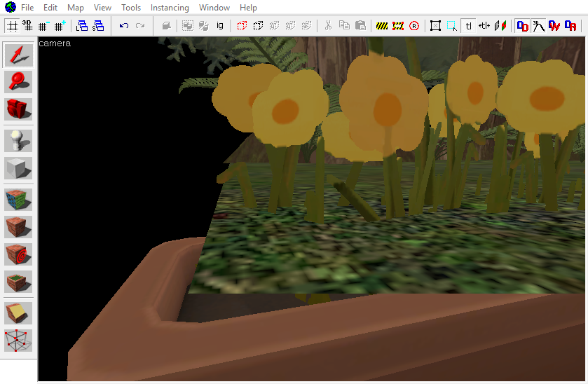The width and height of the screenshot is (588, 384).
Task: Toggle scaling texture lock icon
Action: tap(484, 26)
